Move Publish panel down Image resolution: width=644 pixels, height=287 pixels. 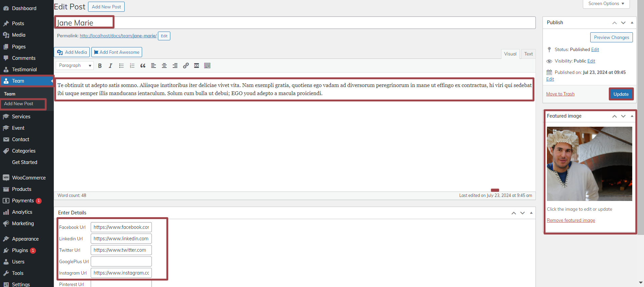pos(623,23)
